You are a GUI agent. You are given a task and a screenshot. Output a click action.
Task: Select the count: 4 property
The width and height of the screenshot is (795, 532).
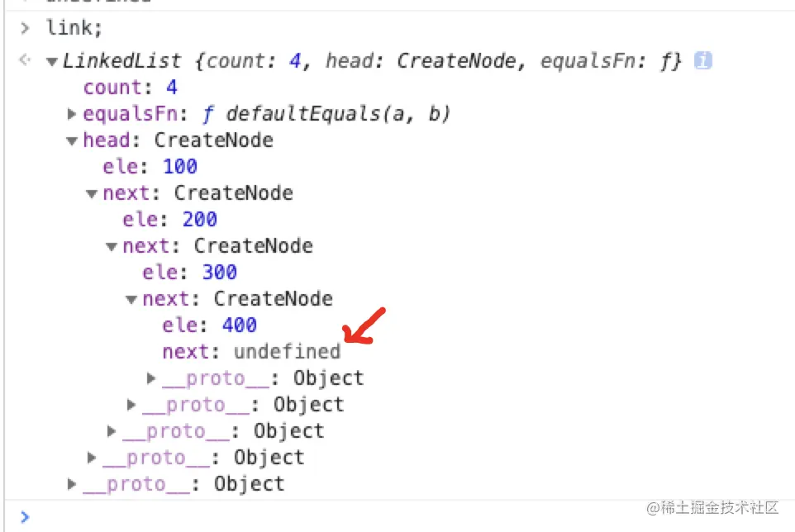click(x=131, y=88)
